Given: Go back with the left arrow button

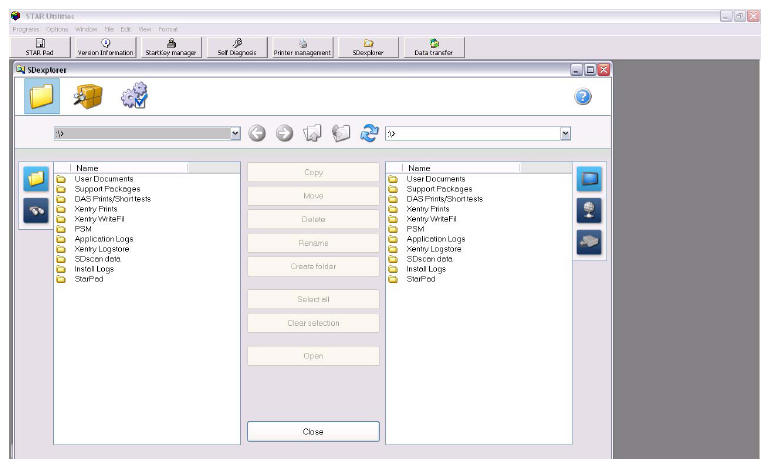Looking at the screenshot, I should tap(257, 133).
